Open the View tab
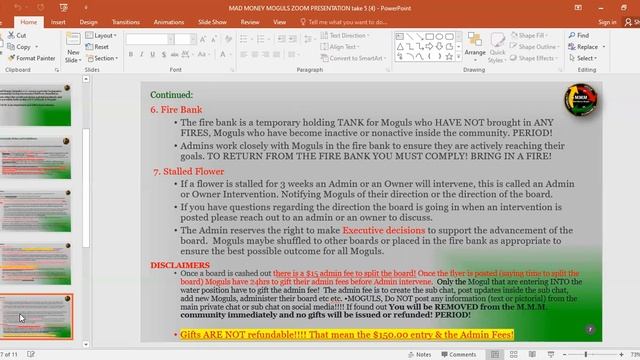 point(280,22)
